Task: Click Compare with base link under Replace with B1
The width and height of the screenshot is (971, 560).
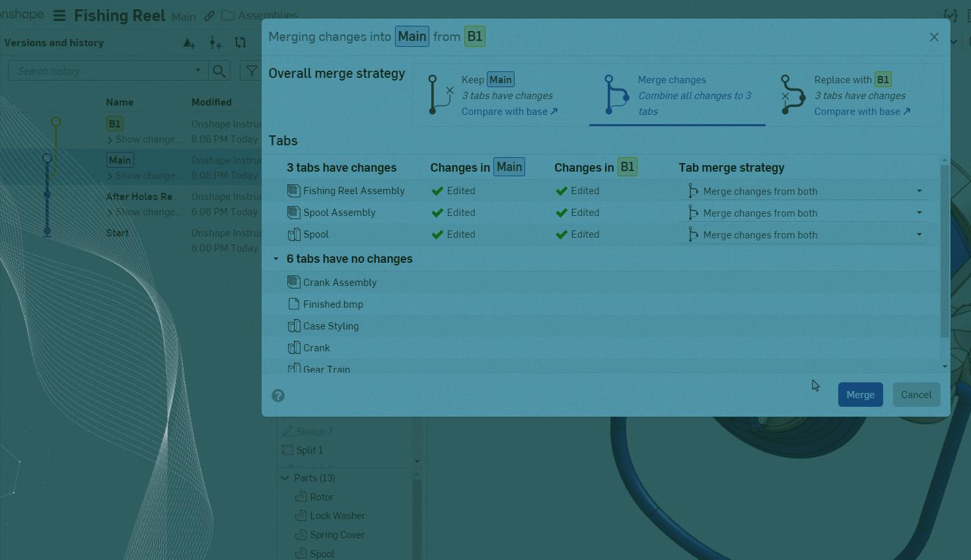Action: click(x=861, y=112)
